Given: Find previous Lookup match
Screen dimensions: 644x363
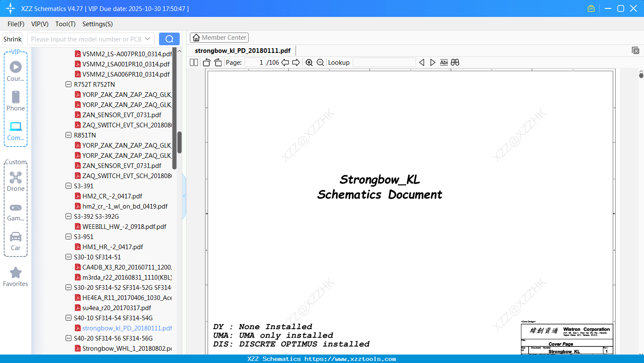Looking at the screenshot, I should (422, 63).
